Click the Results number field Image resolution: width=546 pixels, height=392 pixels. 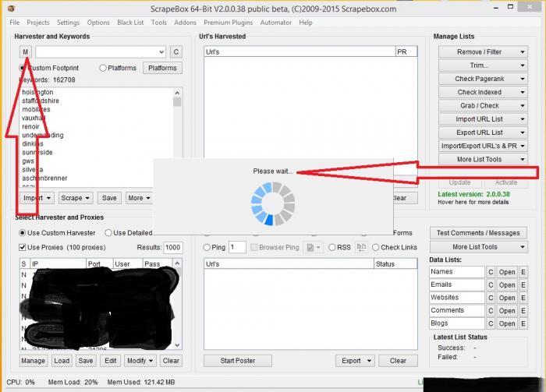(173, 247)
